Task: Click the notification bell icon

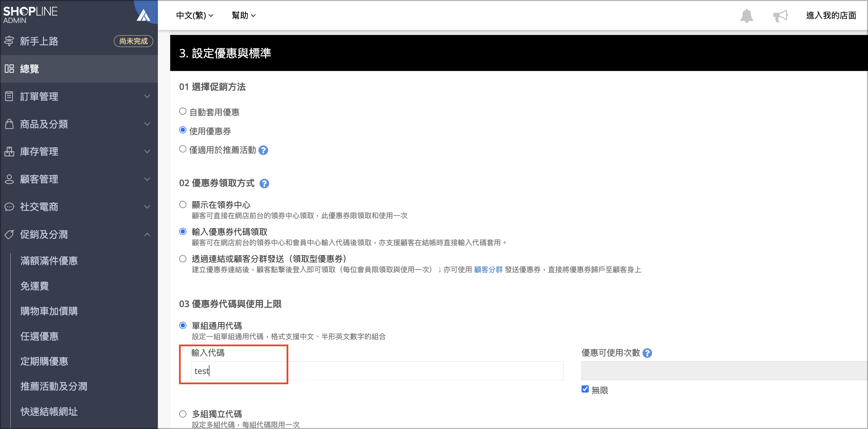Action: [x=746, y=16]
